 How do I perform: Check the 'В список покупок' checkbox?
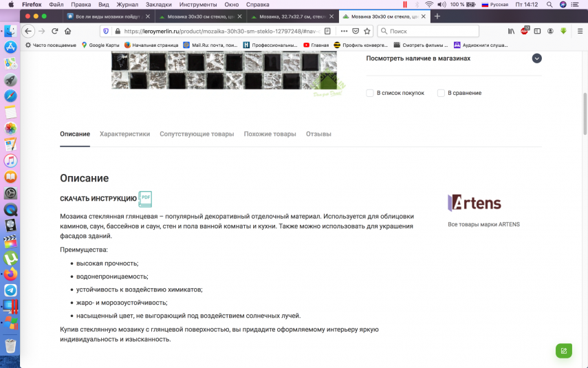click(x=370, y=93)
